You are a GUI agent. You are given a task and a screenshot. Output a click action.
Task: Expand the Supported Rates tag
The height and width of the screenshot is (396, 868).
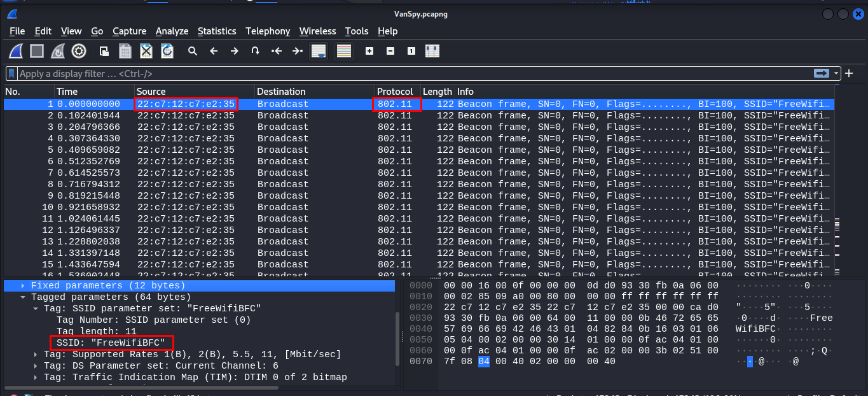click(x=36, y=355)
